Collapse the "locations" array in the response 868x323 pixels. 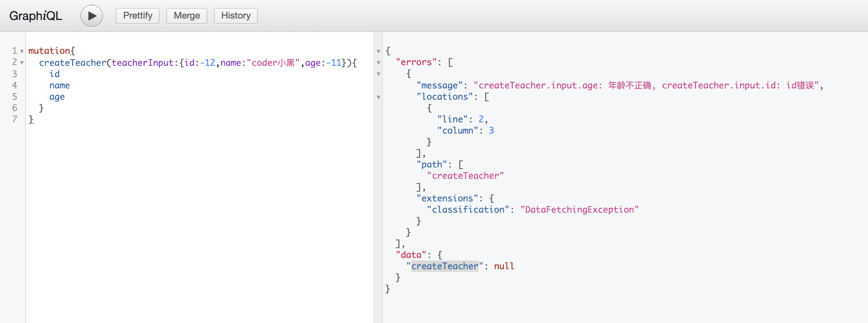coord(379,97)
